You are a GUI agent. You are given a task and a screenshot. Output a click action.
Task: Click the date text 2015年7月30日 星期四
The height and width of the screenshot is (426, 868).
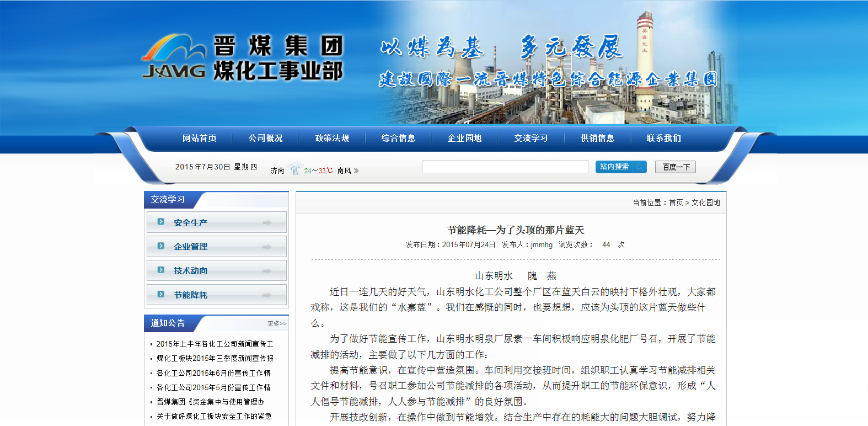click(216, 167)
